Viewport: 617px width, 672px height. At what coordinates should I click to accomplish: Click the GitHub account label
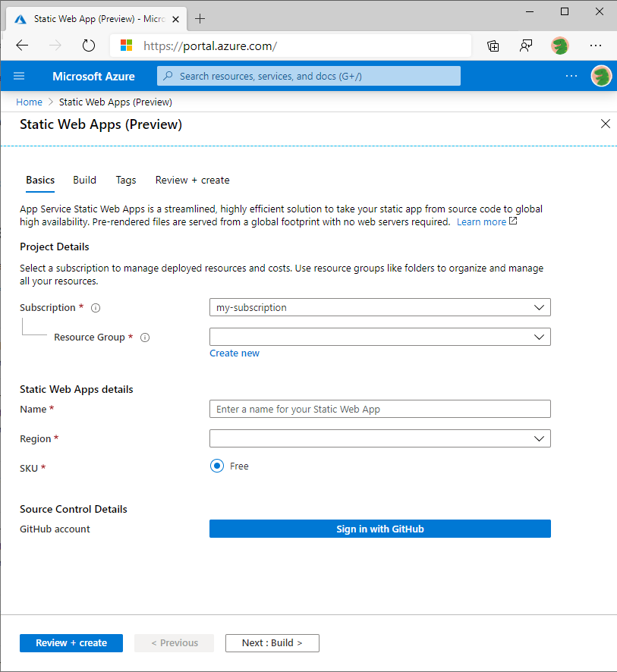click(x=55, y=529)
